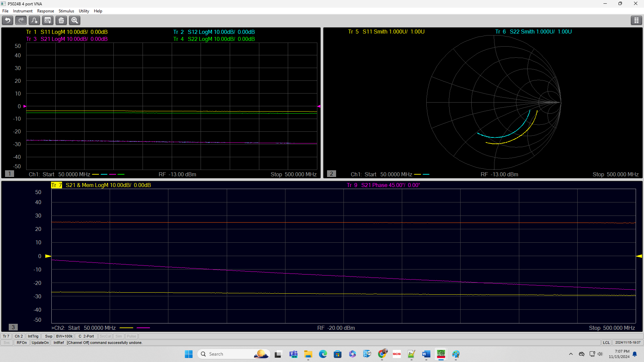The image size is (644, 362).
Task: Click window 1 number badge
Action: point(9,174)
